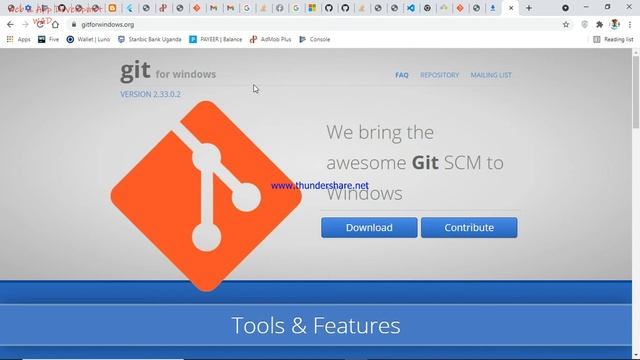Click the page's vertical scrollbar thumb
Screen dimensions: 640x360
(636, 92)
